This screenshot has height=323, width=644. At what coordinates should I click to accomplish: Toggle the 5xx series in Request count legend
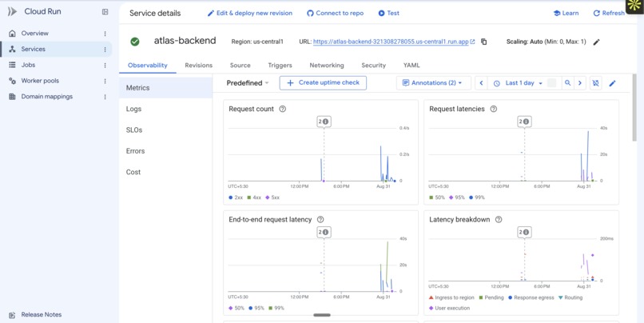(x=272, y=197)
